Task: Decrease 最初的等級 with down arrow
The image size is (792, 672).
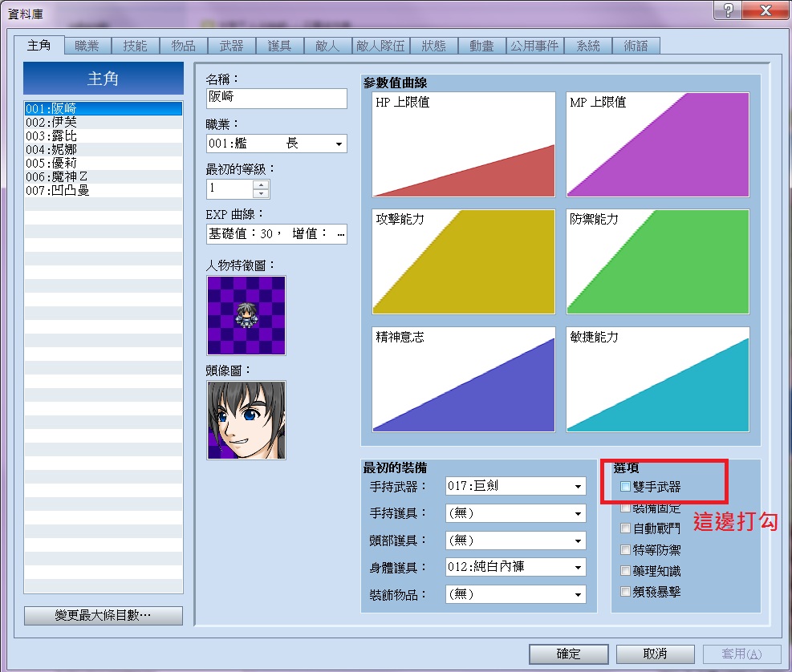Action: point(261,194)
